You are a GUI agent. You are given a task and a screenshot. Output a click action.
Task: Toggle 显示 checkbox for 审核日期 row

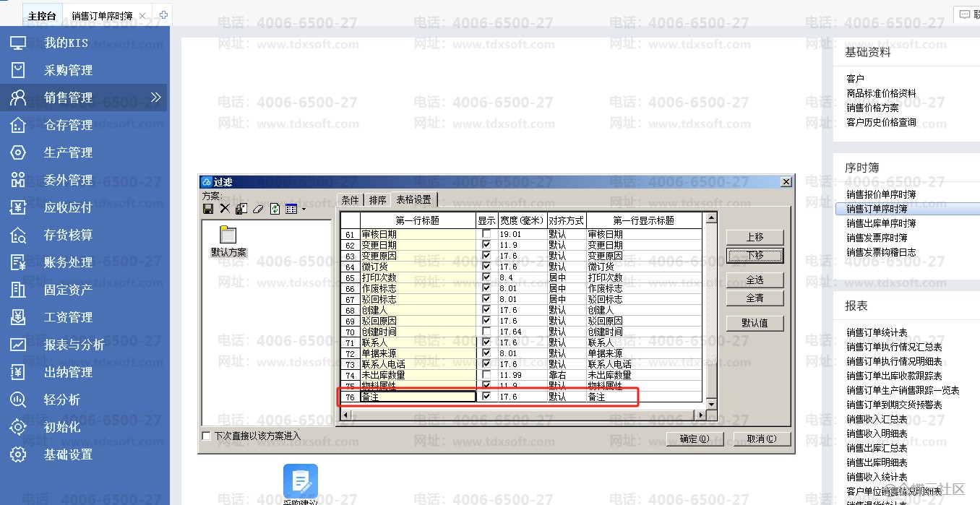pos(486,234)
